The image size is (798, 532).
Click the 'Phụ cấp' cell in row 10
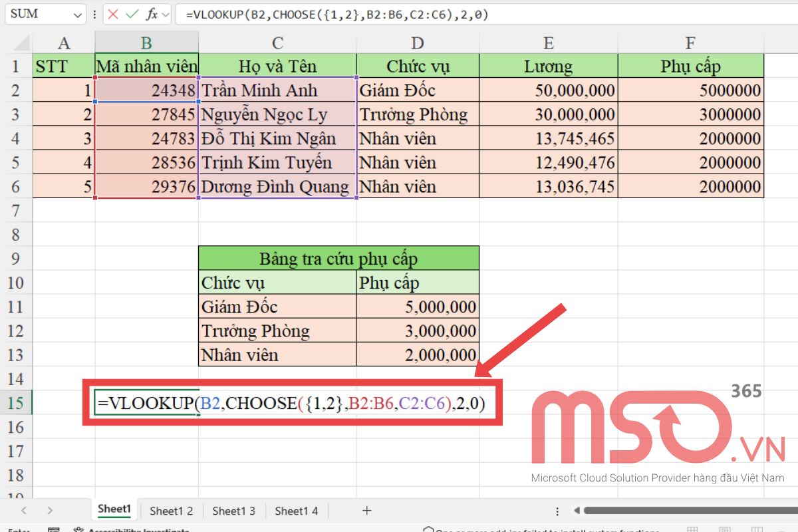point(418,283)
